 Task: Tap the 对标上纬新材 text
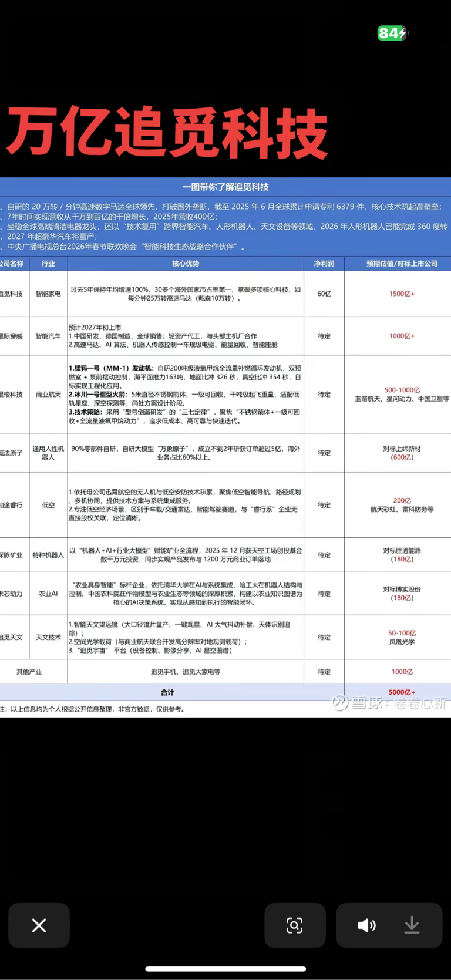(x=402, y=449)
